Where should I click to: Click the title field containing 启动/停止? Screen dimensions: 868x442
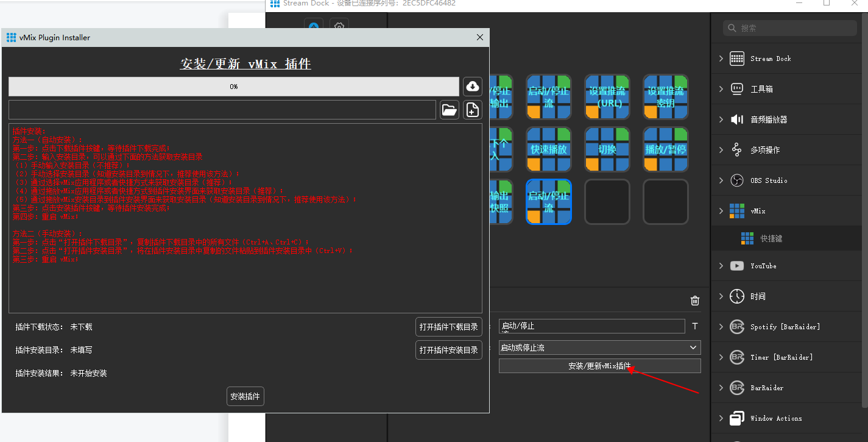[x=591, y=326]
